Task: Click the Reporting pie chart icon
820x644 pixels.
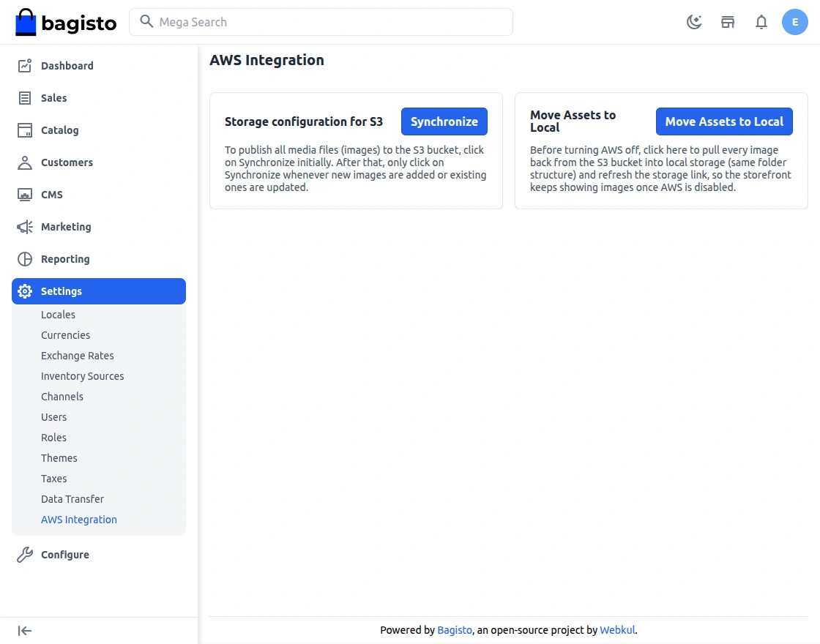Action: pyautogui.click(x=25, y=259)
